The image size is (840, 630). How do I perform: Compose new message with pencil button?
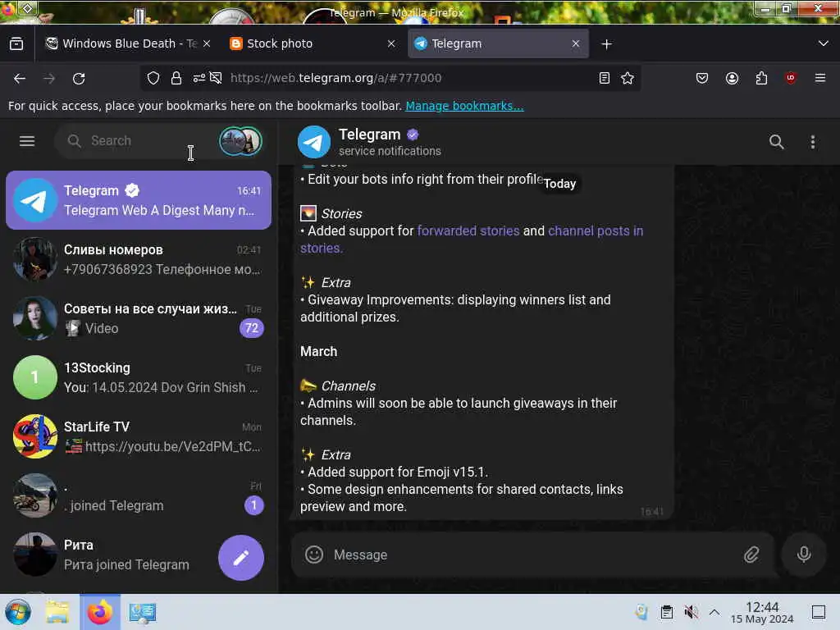(241, 558)
